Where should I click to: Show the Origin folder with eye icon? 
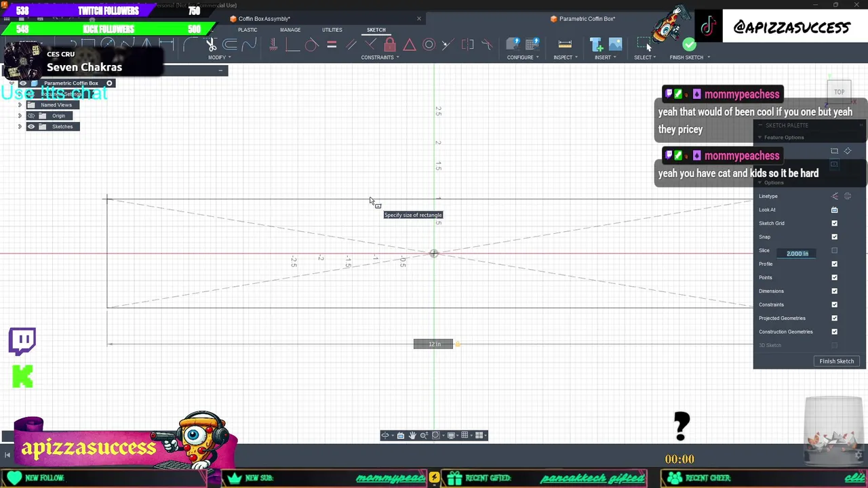click(x=31, y=116)
